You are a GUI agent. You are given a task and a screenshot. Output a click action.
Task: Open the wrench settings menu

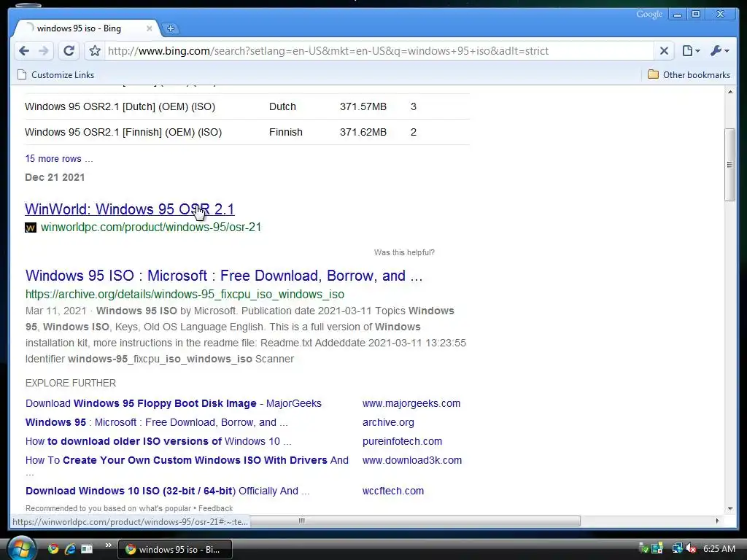pyautogui.click(x=719, y=50)
